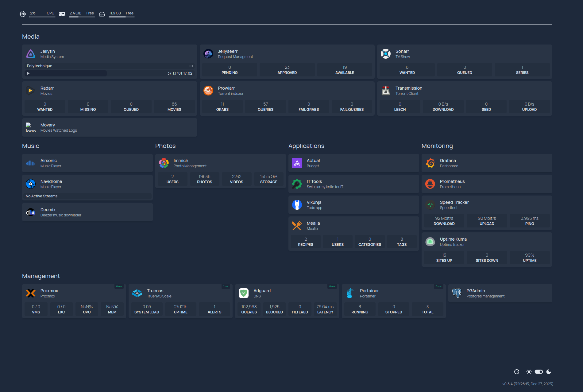Click the Immich 19636 PHOTOS stat

click(x=204, y=179)
